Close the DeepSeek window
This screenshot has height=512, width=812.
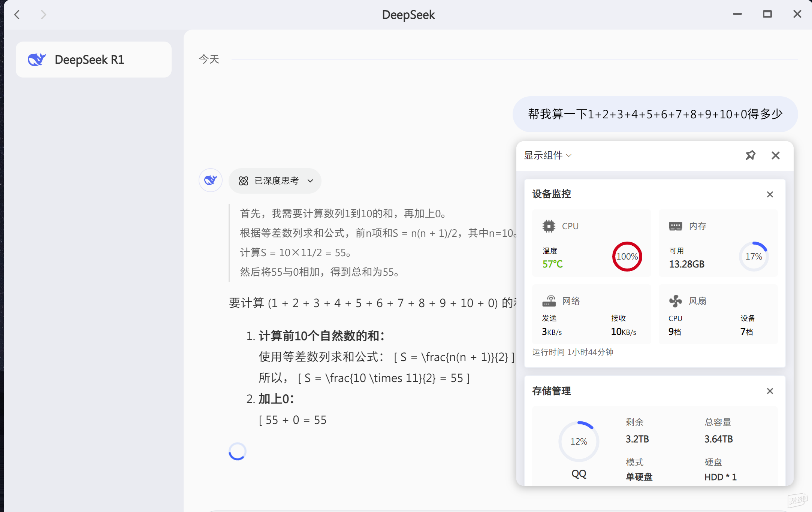(x=797, y=14)
